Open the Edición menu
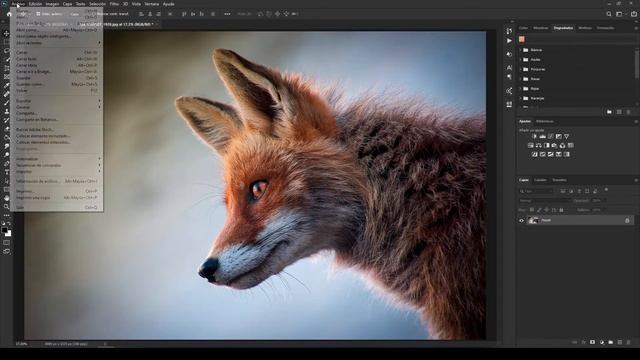The height and width of the screenshot is (360, 640). pos(35,4)
